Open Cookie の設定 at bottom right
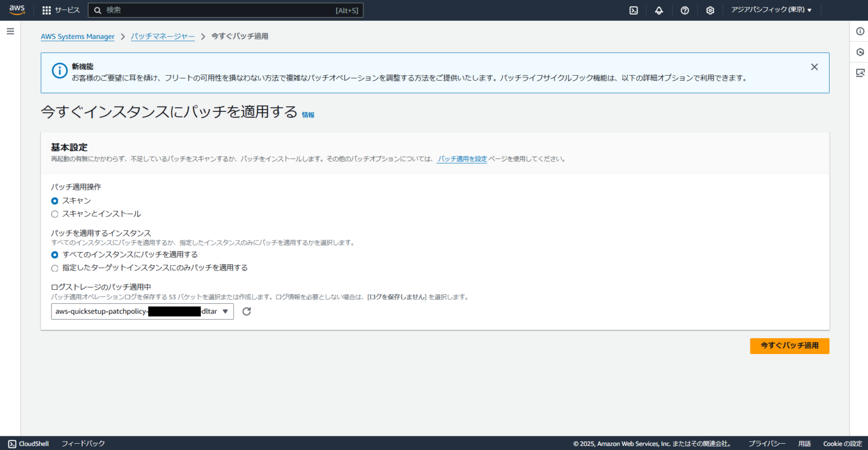This screenshot has width=868, height=450. [842, 443]
